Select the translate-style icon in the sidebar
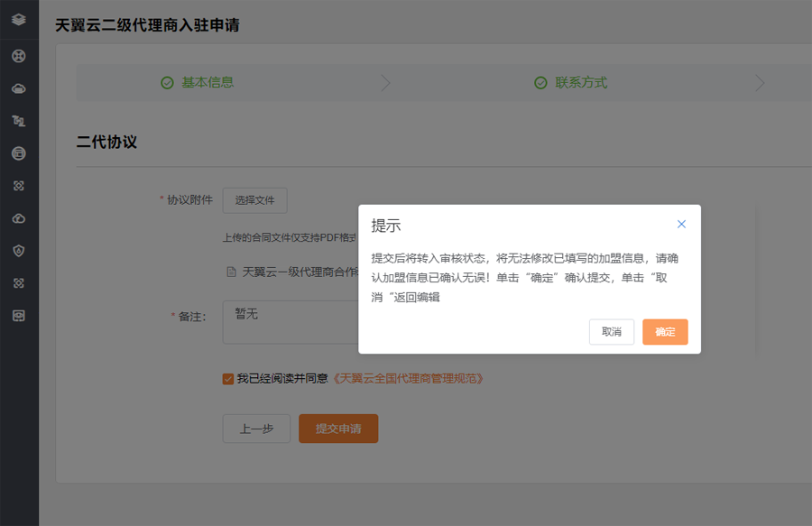This screenshot has width=812, height=526. pyautogui.click(x=19, y=121)
